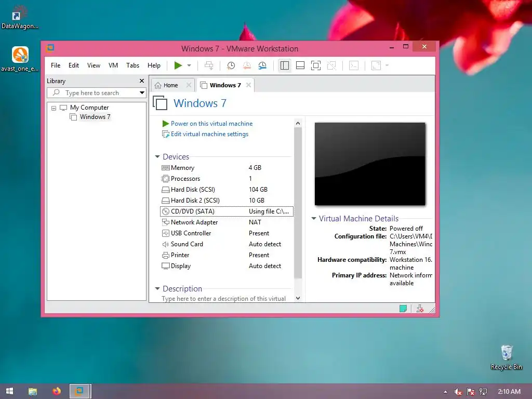Open the power options dropdown arrow beside play button

pyautogui.click(x=189, y=65)
